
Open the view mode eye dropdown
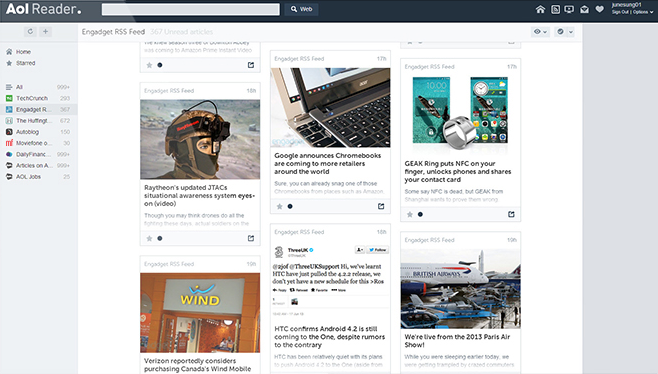pos(540,31)
